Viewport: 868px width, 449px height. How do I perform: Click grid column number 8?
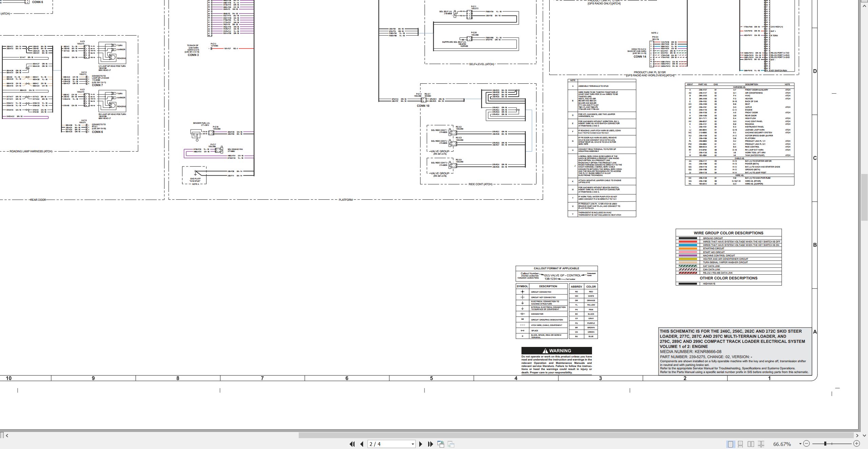(178, 378)
